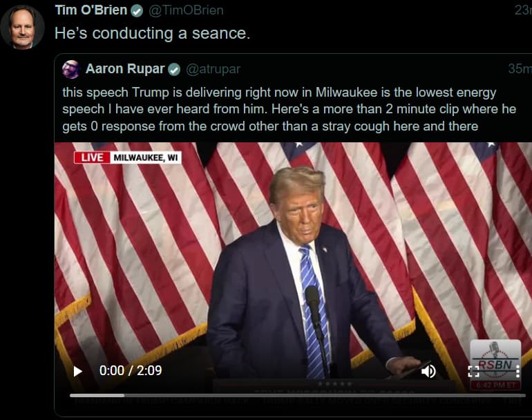Open the quoted tweet's 35m timestamp

[x=520, y=69]
